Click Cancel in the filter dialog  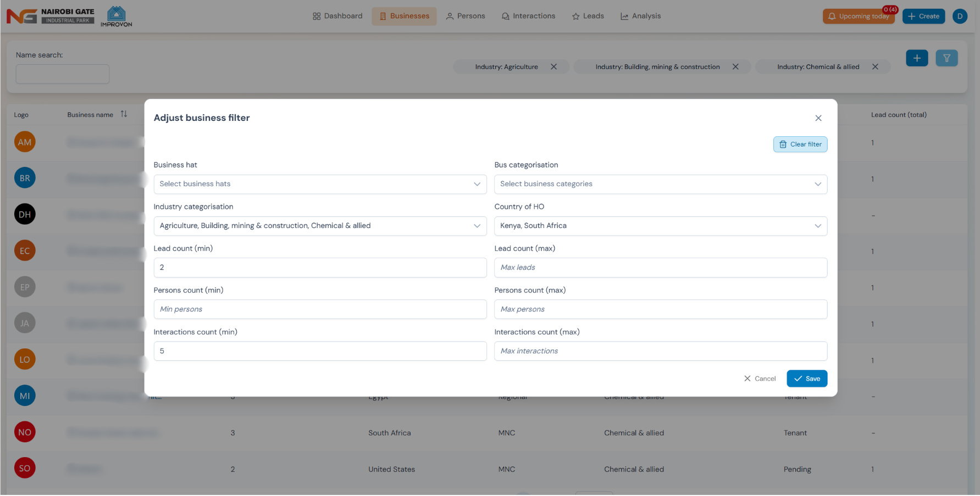tap(760, 378)
